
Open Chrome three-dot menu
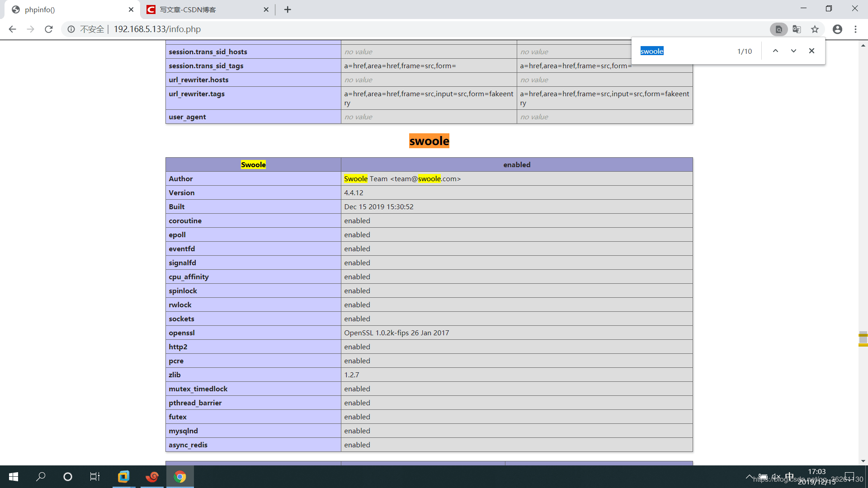[x=855, y=29]
